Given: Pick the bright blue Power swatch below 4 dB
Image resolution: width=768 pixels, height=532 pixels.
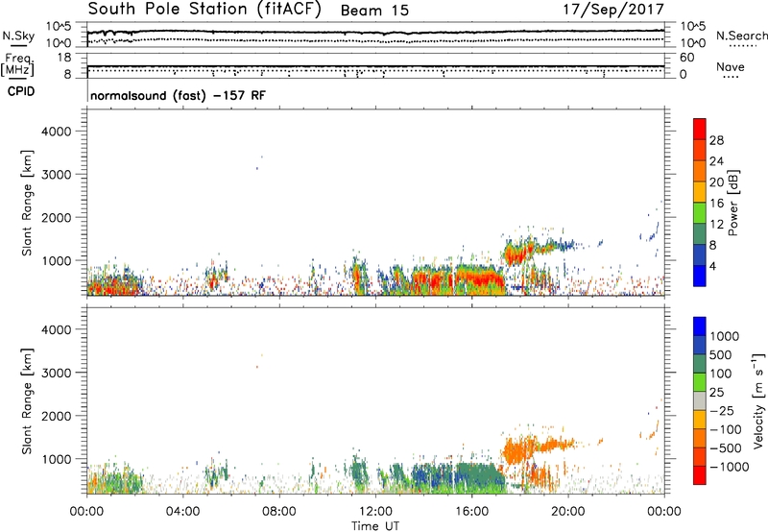Looking at the screenshot, I should pos(700,276).
